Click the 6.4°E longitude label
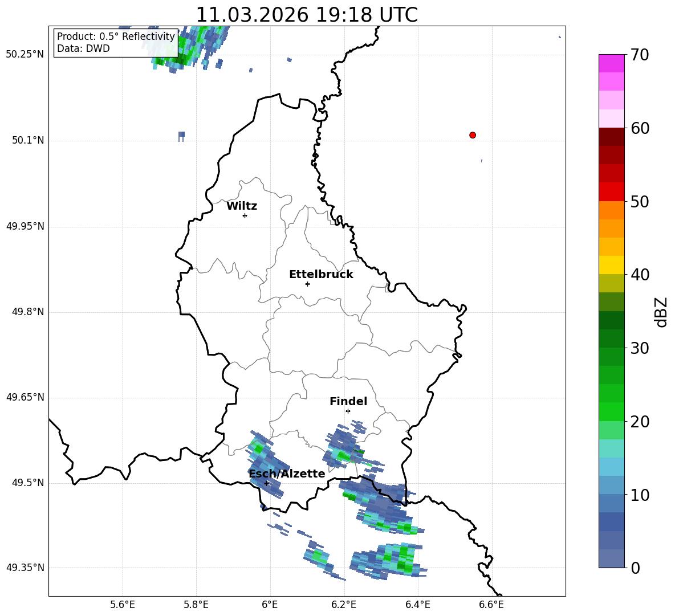This screenshot has width=675, height=616. (x=417, y=605)
